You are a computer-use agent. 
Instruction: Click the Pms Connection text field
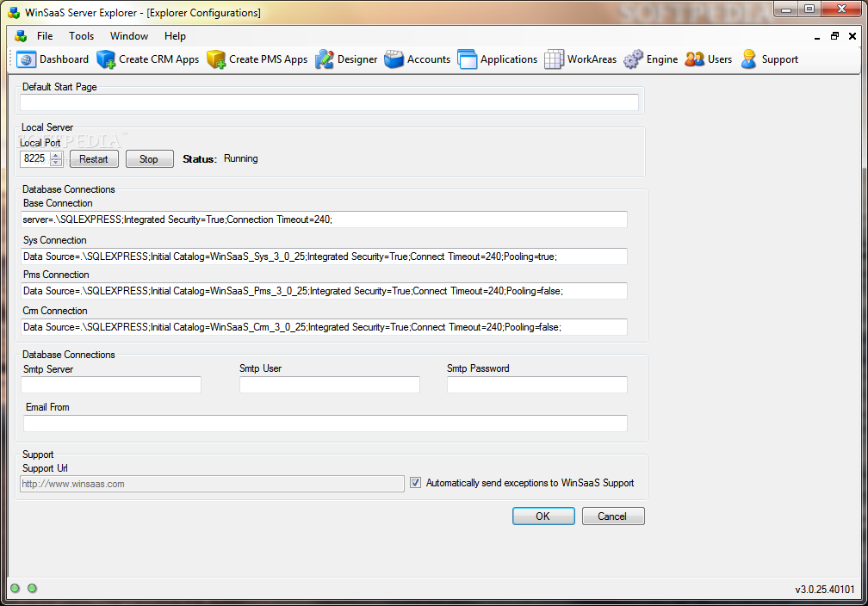tap(324, 291)
